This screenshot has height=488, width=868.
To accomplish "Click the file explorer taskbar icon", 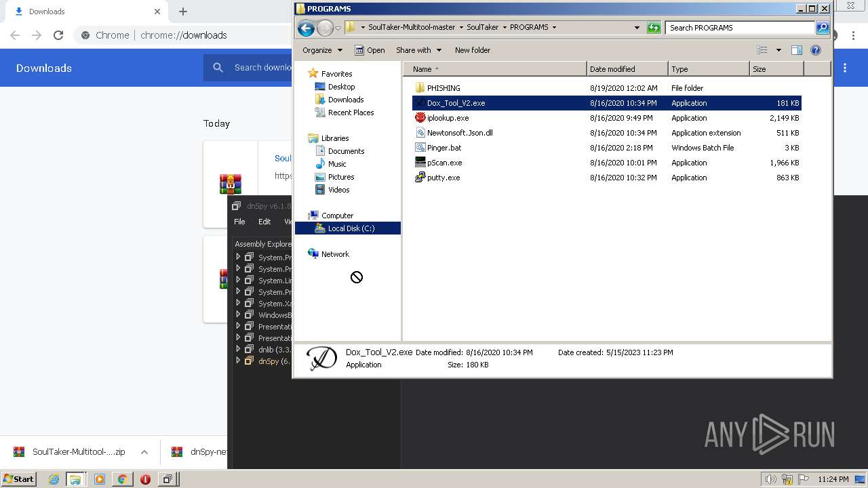I will (x=75, y=479).
